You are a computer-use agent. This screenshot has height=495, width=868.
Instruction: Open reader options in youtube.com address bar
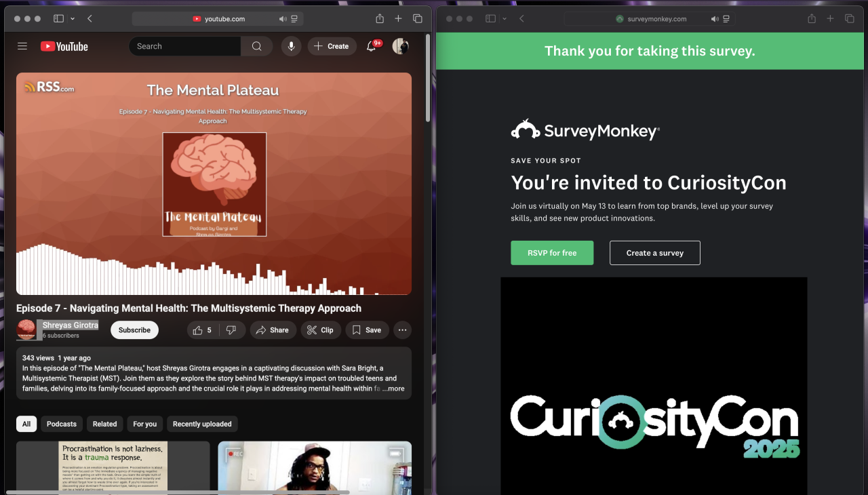click(294, 19)
